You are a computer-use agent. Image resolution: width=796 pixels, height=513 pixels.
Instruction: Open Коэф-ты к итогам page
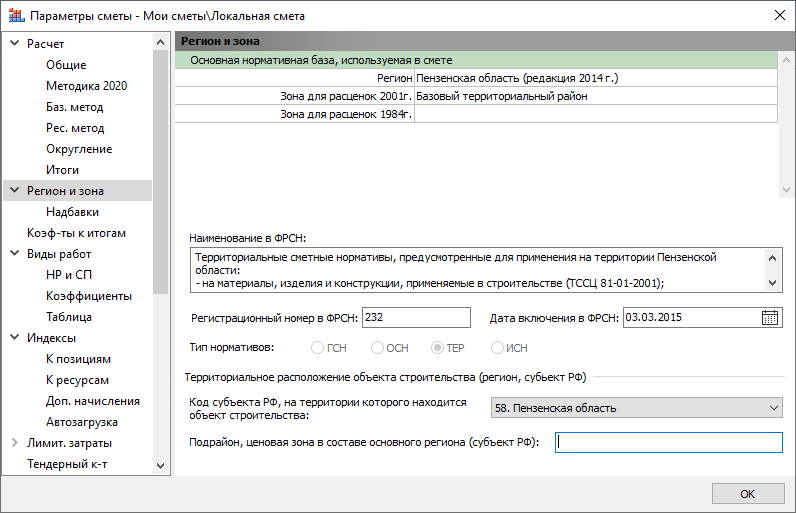tap(76, 233)
